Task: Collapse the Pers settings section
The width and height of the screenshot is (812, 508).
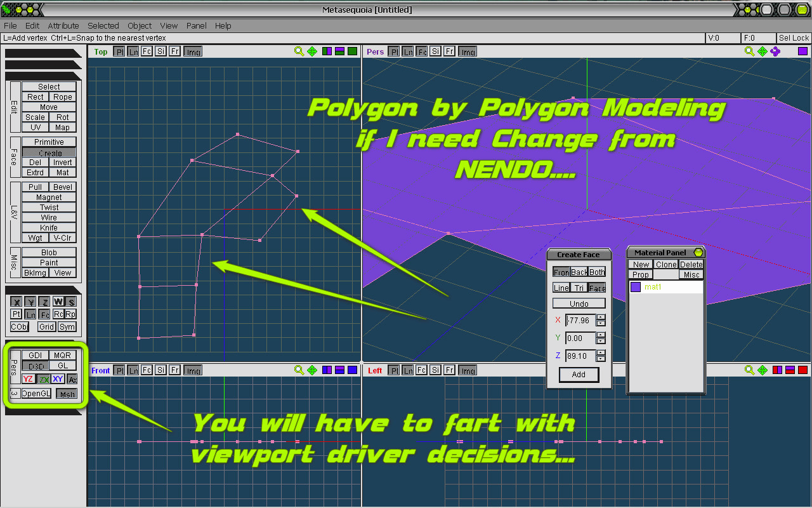Action: click(14, 367)
